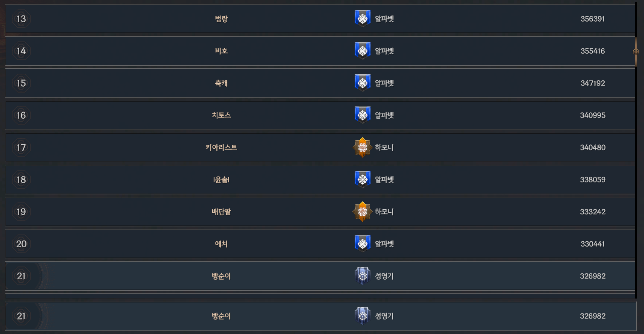Select the 알파벳 emblem in rank 15 row
This screenshot has width=644, height=334.
point(362,83)
